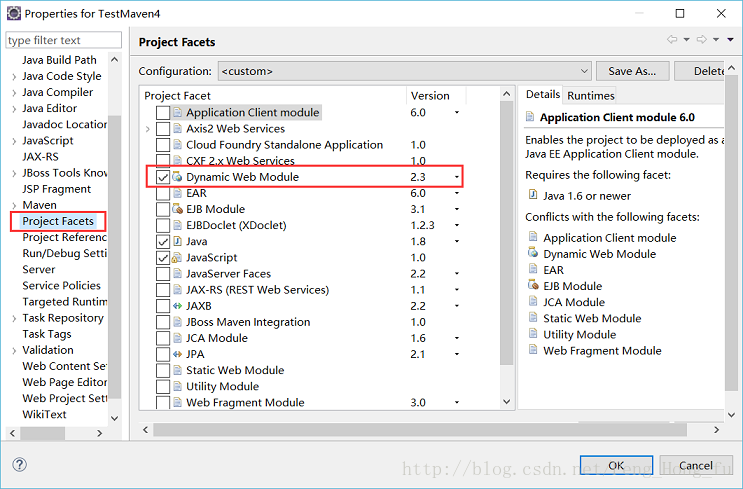
Task: Click the Dynamic Web Module globe icon
Action: point(177,177)
